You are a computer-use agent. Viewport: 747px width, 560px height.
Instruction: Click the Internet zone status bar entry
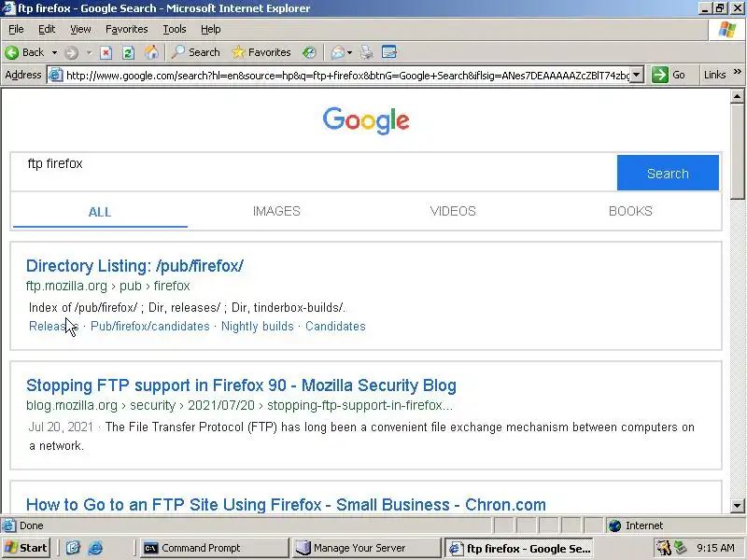(x=636, y=525)
